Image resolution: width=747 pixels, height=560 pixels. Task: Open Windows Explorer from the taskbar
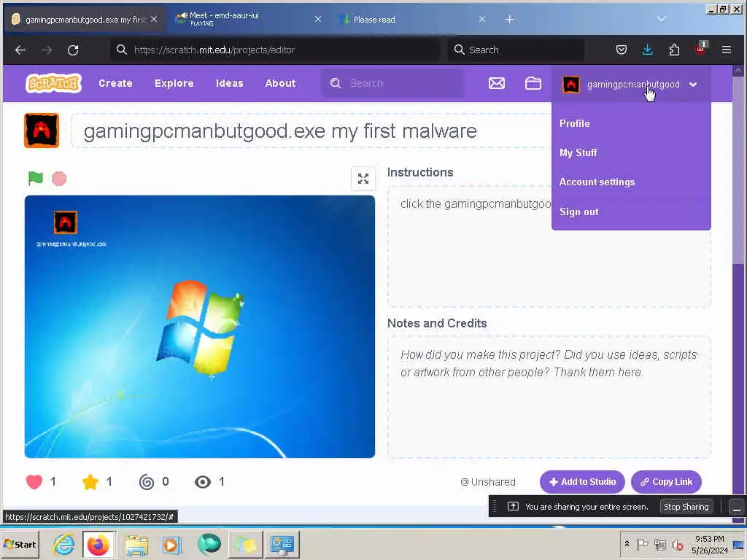tap(136, 544)
